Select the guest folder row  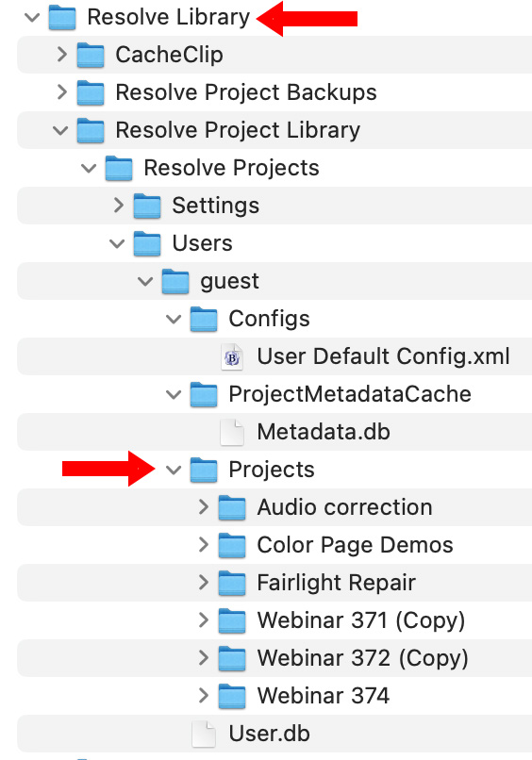coord(274,281)
